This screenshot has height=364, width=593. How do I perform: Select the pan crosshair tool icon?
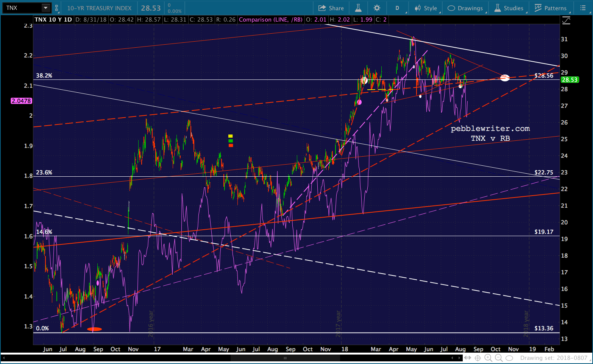pos(478,358)
